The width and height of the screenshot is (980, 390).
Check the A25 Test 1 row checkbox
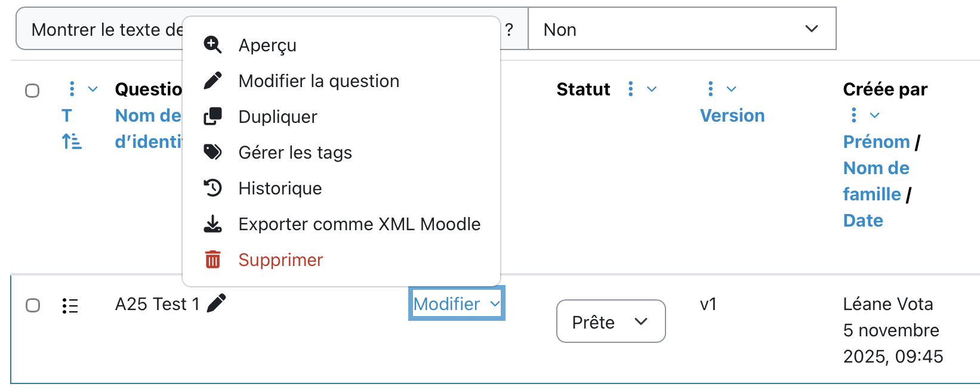tap(33, 305)
